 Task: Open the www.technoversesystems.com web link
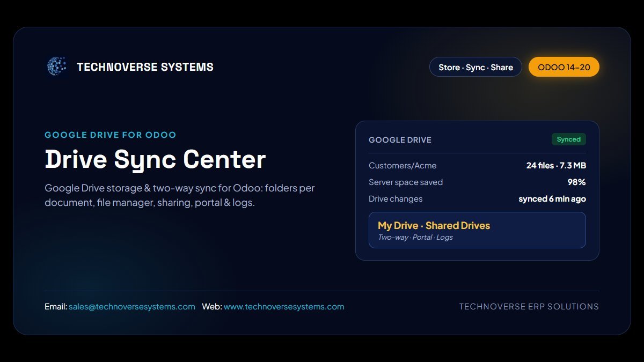click(x=284, y=307)
